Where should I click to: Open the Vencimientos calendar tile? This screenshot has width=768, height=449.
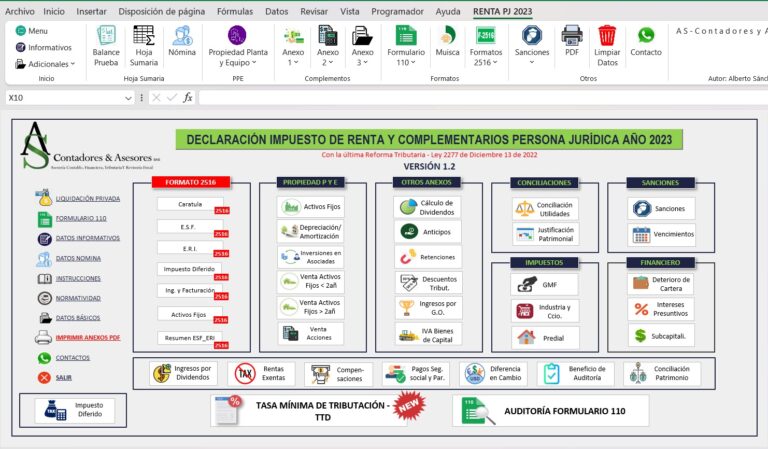pyautogui.click(x=661, y=234)
